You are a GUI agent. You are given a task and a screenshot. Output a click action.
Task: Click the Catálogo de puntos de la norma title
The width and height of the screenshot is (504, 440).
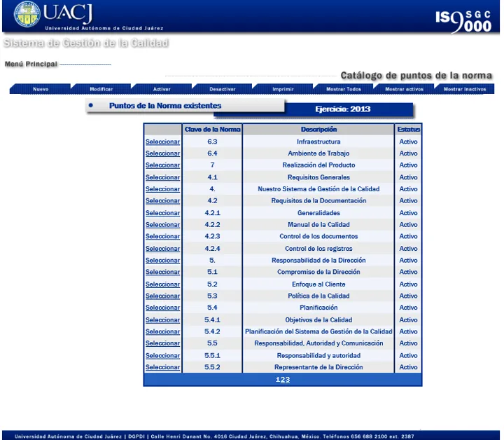416,75
